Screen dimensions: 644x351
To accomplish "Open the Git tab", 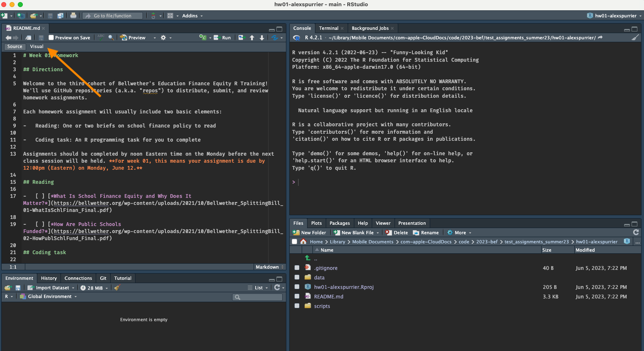I will (103, 278).
